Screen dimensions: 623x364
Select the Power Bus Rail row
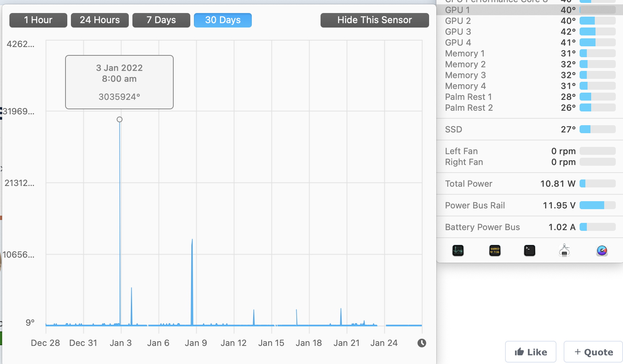530,205
